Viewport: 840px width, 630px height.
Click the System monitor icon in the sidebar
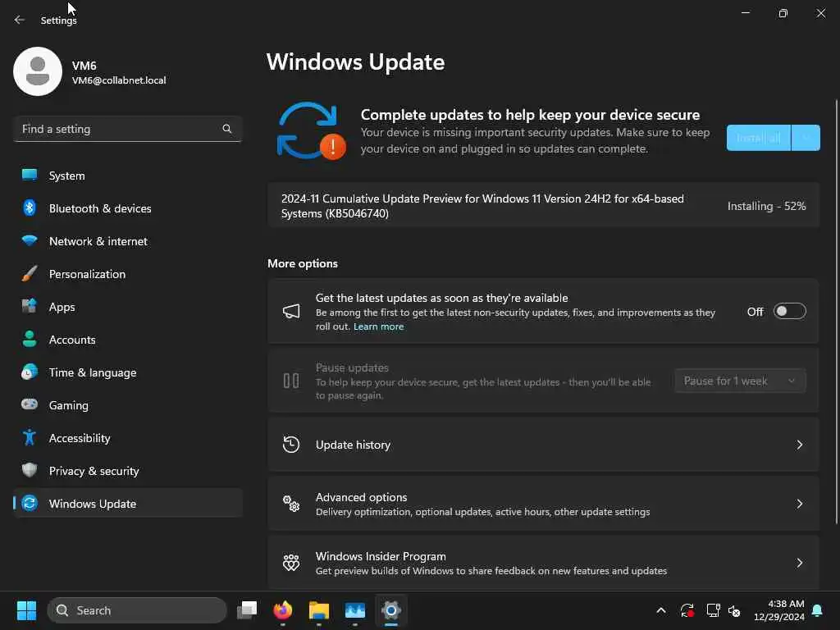tap(30, 176)
